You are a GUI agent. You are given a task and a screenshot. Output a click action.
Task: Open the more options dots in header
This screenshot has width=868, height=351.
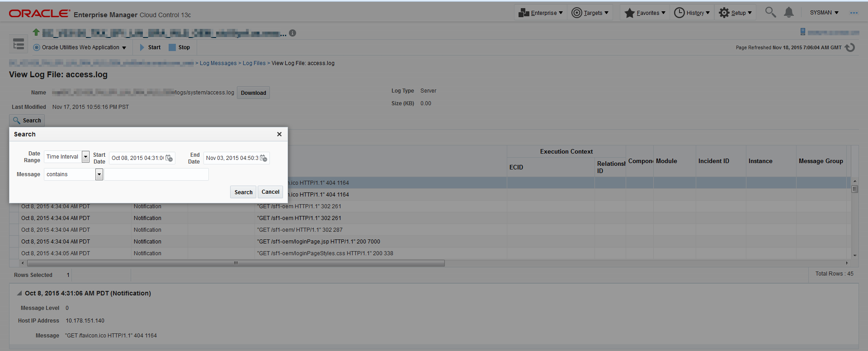(854, 13)
